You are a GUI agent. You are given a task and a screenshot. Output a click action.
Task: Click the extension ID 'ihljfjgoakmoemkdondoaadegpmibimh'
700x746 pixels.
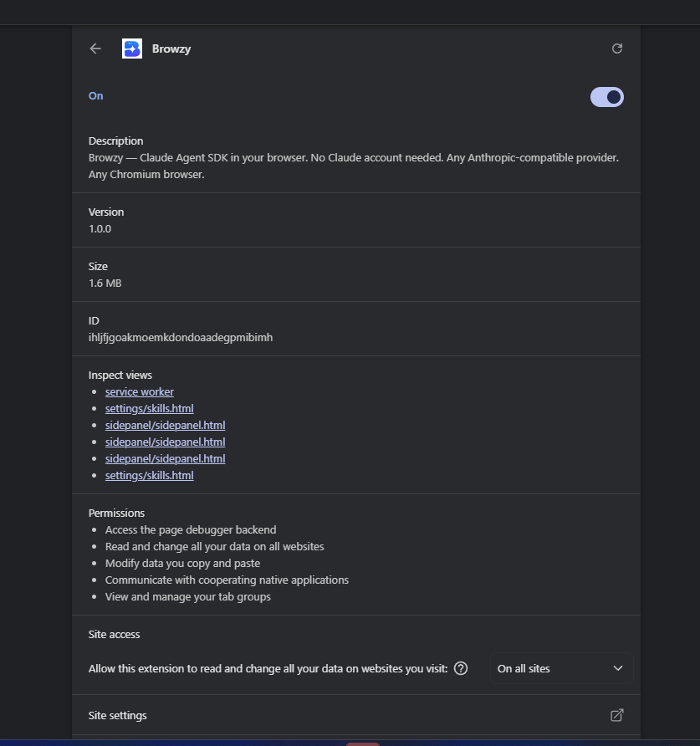click(x=181, y=337)
